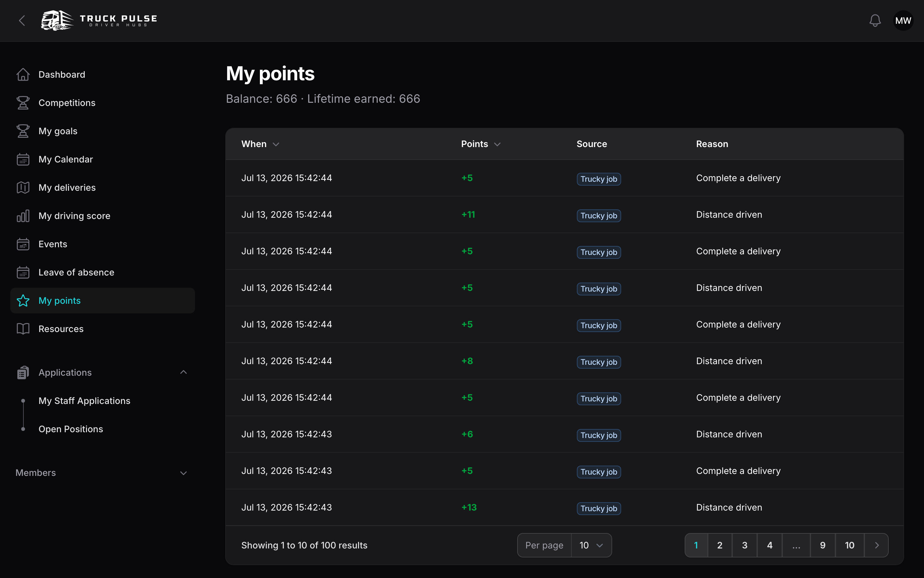Sort by the When column chevron
Screen dimensions: 924x578
276,144
